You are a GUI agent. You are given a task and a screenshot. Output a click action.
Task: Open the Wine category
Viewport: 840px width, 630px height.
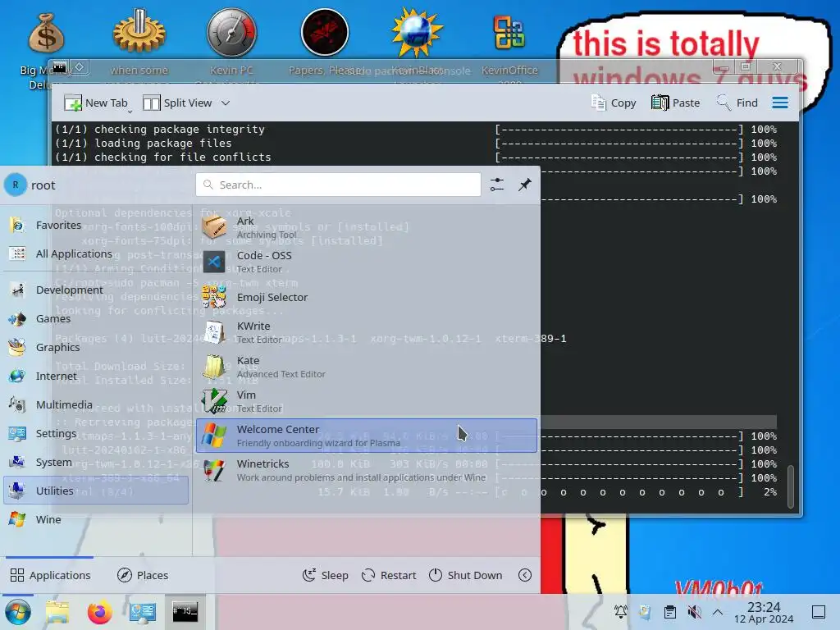(96, 519)
